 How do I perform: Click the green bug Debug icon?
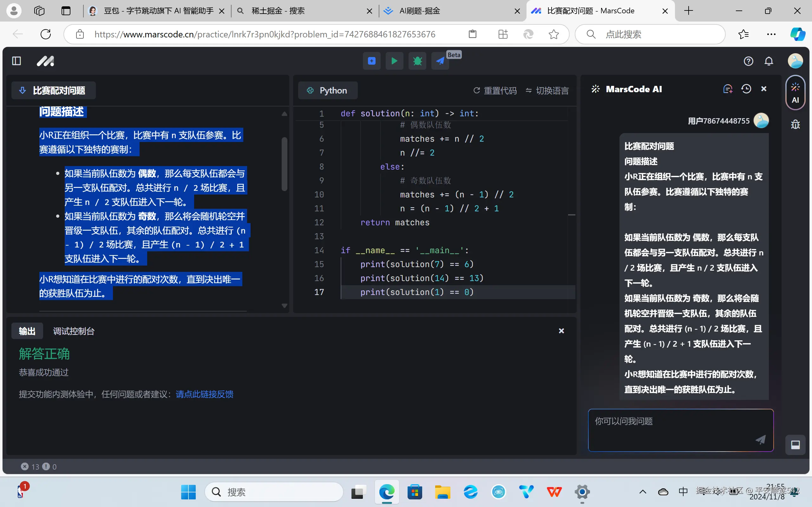[x=417, y=61]
